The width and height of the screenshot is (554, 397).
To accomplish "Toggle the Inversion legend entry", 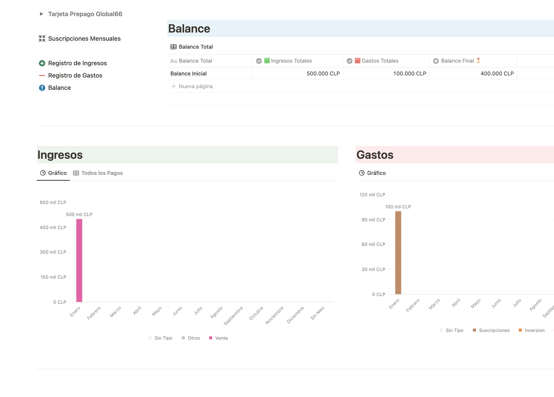I will click(531, 331).
